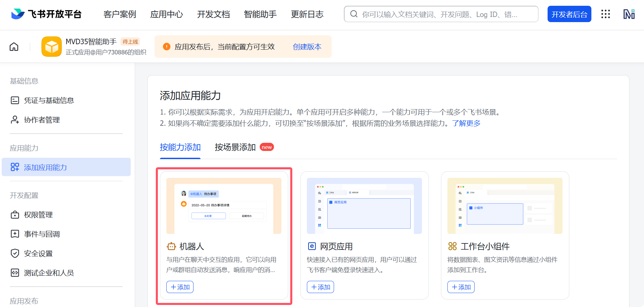The height and width of the screenshot is (307, 644).
Task: Select 协作者管理 in the sidebar
Action: (x=66, y=120)
